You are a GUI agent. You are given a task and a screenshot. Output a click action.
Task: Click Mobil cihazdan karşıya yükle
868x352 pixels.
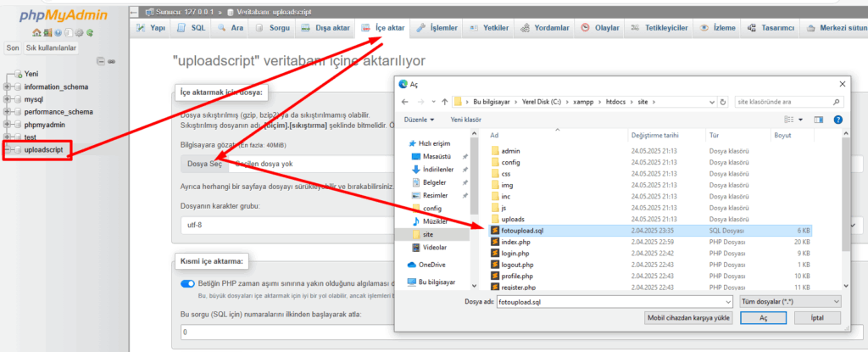point(688,318)
